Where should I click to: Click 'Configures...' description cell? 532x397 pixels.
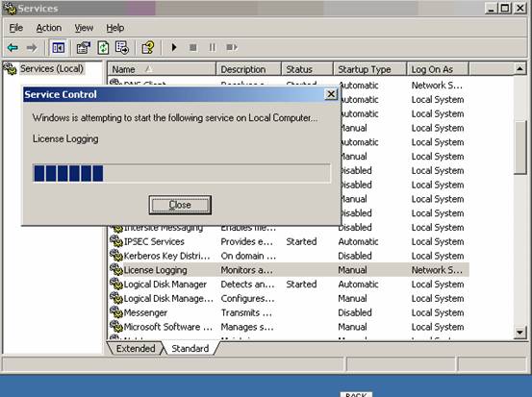(247, 298)
